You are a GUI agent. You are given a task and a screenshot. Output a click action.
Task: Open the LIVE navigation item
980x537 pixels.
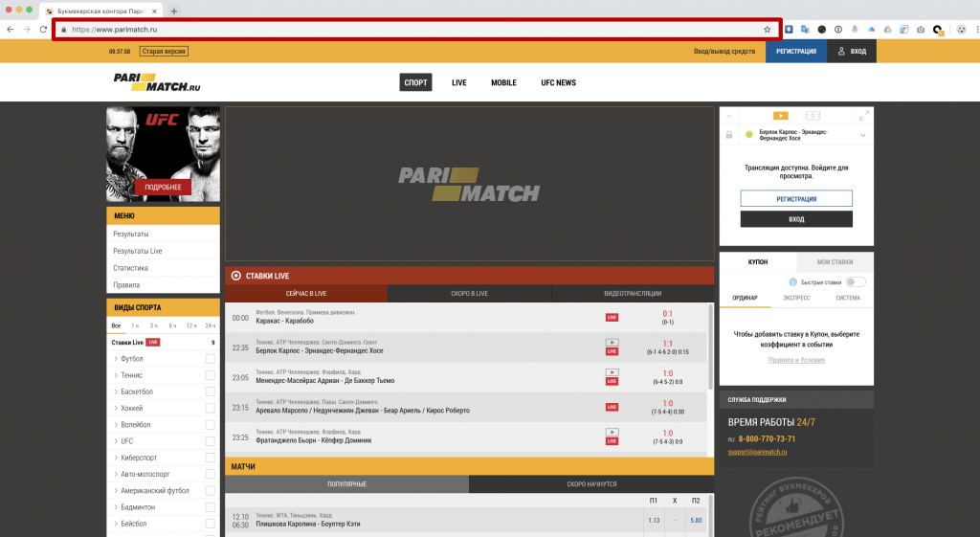459,82
